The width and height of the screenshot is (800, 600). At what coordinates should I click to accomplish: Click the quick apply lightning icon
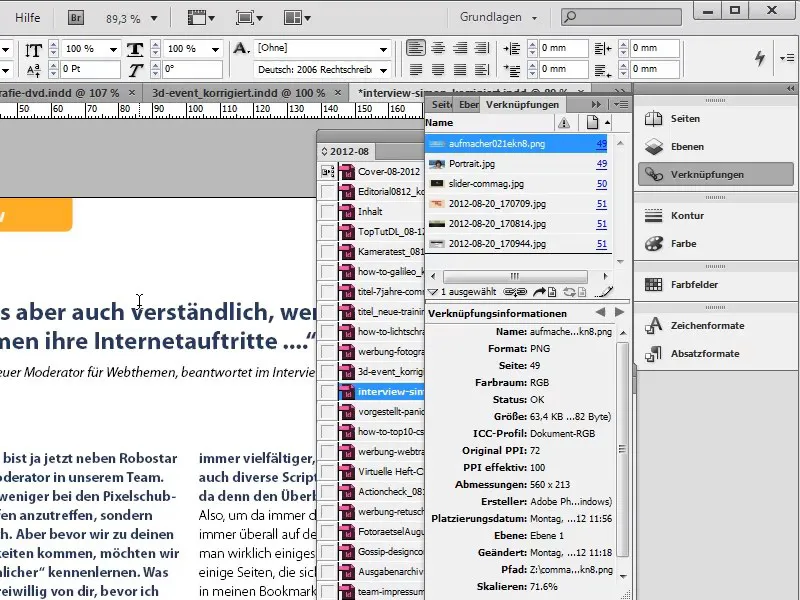coord(760,58)
